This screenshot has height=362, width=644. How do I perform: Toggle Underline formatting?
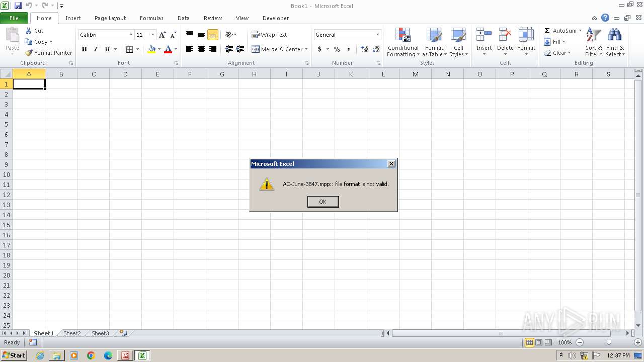107,49
